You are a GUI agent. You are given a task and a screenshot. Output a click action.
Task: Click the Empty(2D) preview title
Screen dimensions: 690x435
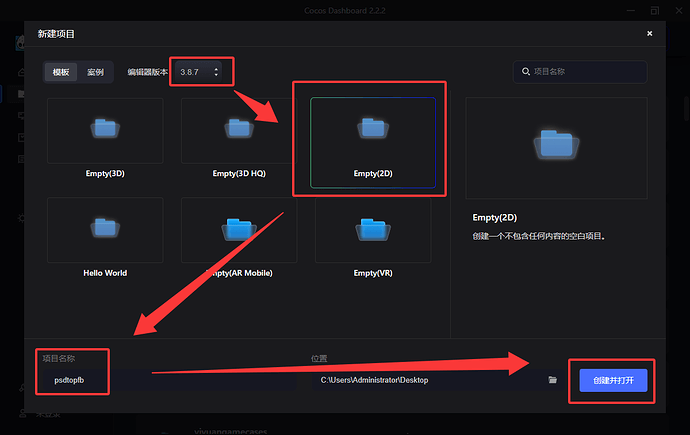pos(495,217)
